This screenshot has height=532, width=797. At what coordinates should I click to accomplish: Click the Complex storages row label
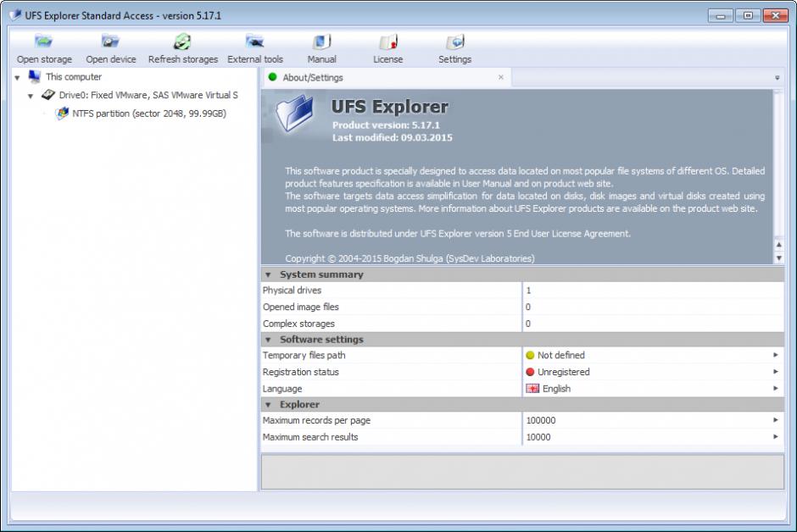click(298, 324)
